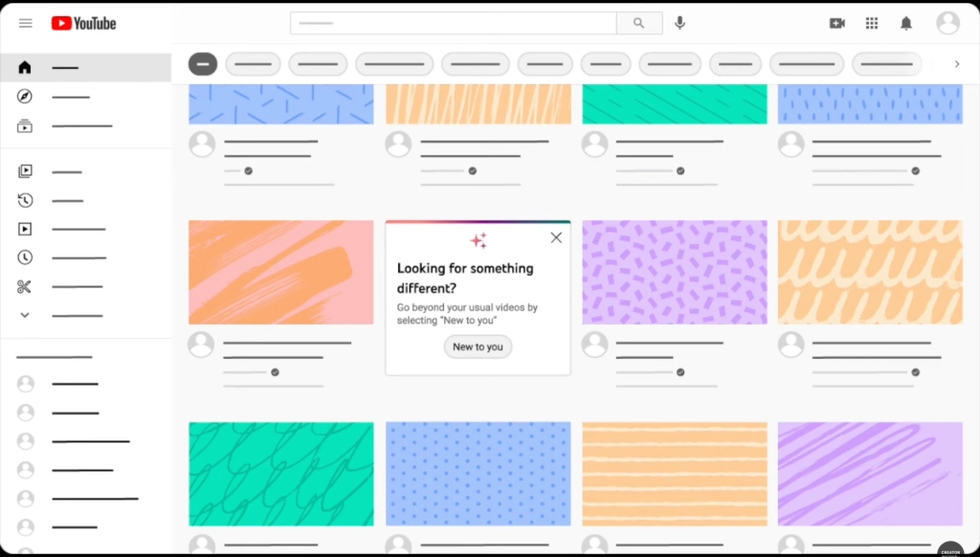Open the account avatar in header
The height and width of the screenshot is (557, 980).
(947, 23)
